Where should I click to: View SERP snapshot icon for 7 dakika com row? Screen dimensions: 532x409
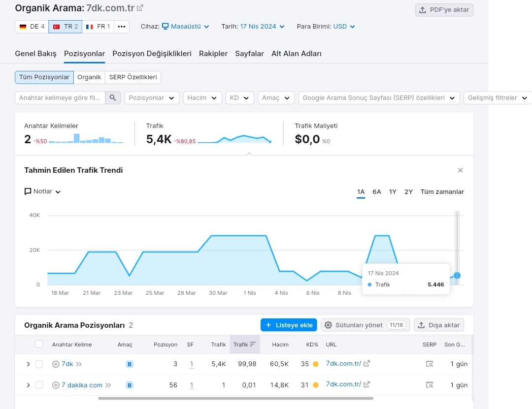pyautogui.click(x=429, y=385)
